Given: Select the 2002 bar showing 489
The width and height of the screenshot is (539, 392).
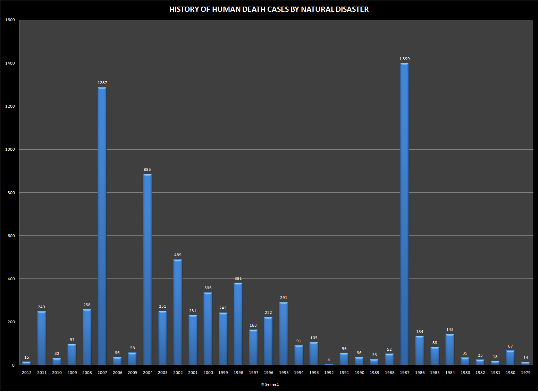Looking at the screenshot, I should pos(178,312).
